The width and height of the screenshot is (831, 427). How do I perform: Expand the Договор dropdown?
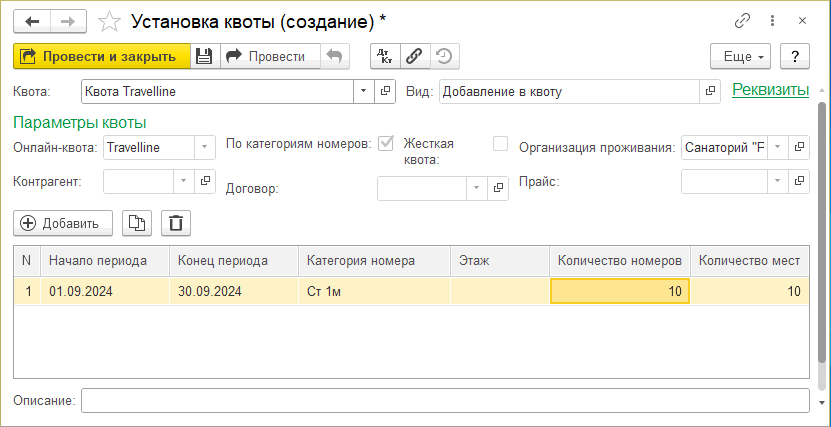[476, 188]
